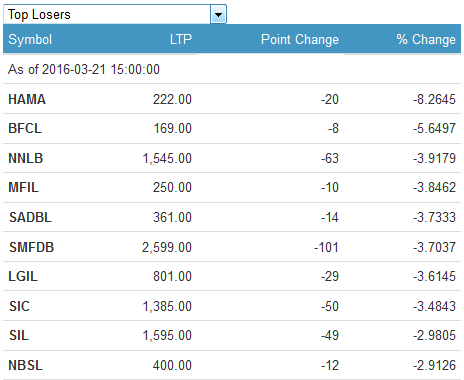This screenshot has height=380, width=464.
Task: Click the Top Losers combo box text
Action: pos(39,15)
